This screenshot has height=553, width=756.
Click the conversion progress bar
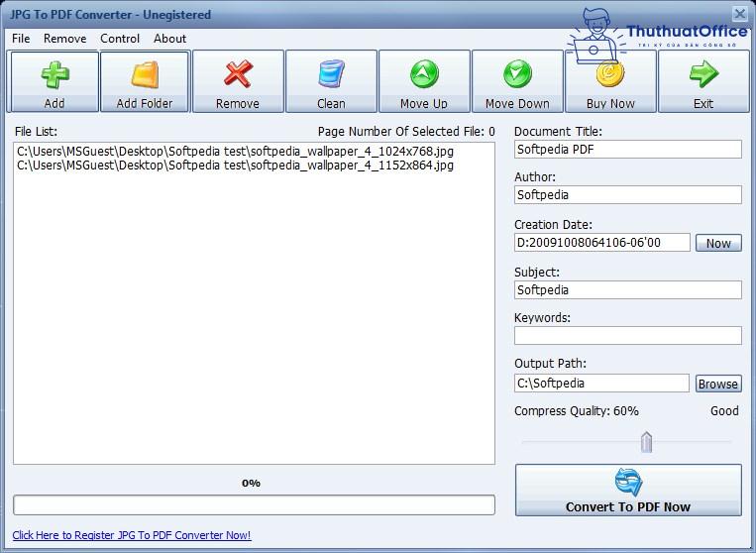coord(254,504)
